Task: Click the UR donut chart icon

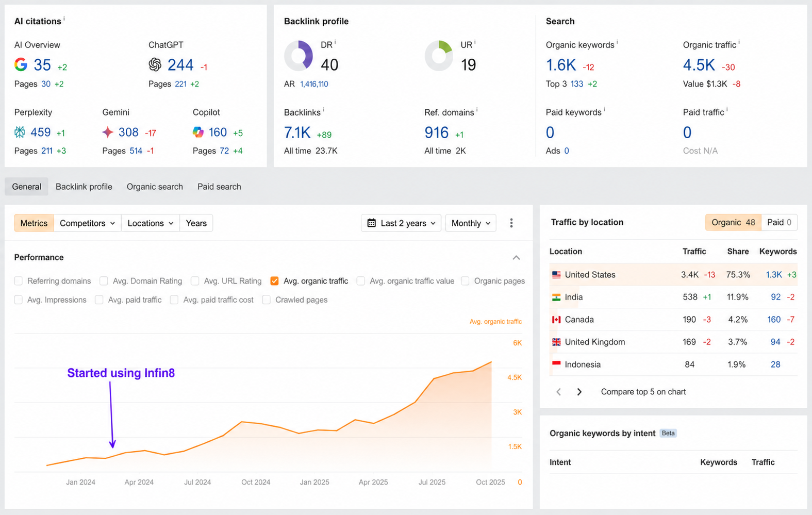Action: 439,56
